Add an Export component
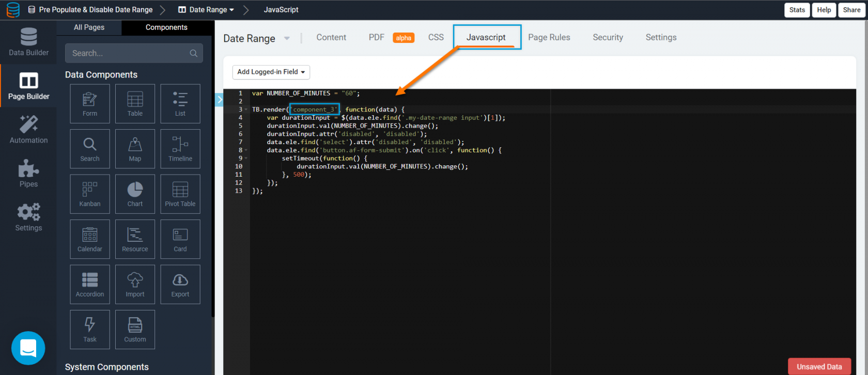 click(x=180, y=285)
